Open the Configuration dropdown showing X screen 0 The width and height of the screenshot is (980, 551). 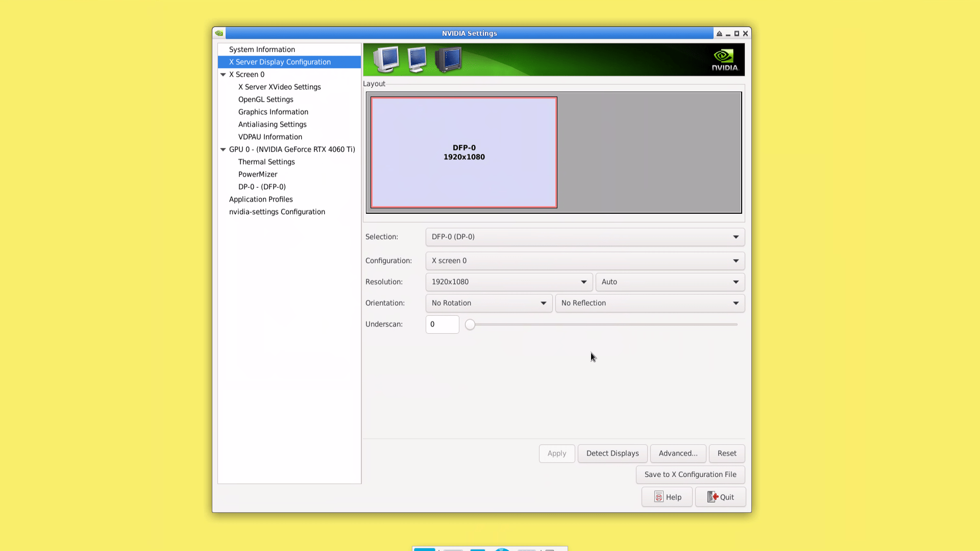585,261
